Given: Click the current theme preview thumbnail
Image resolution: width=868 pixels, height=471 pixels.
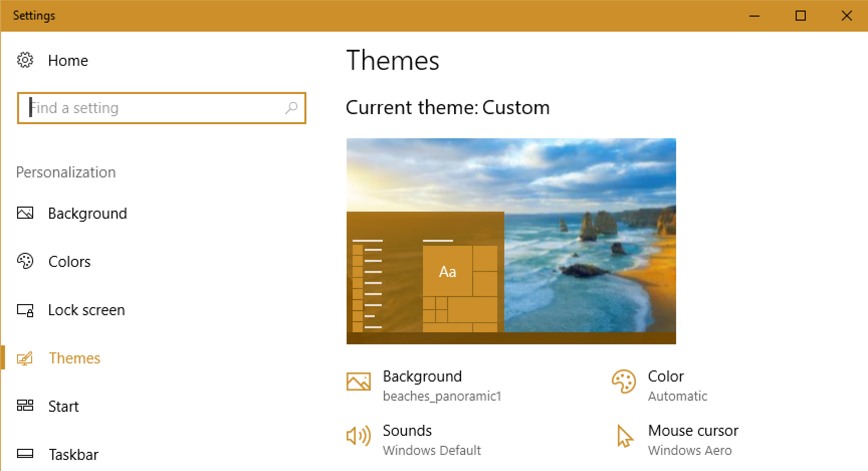Looking at the screenshot, I should tap(511, 241).
